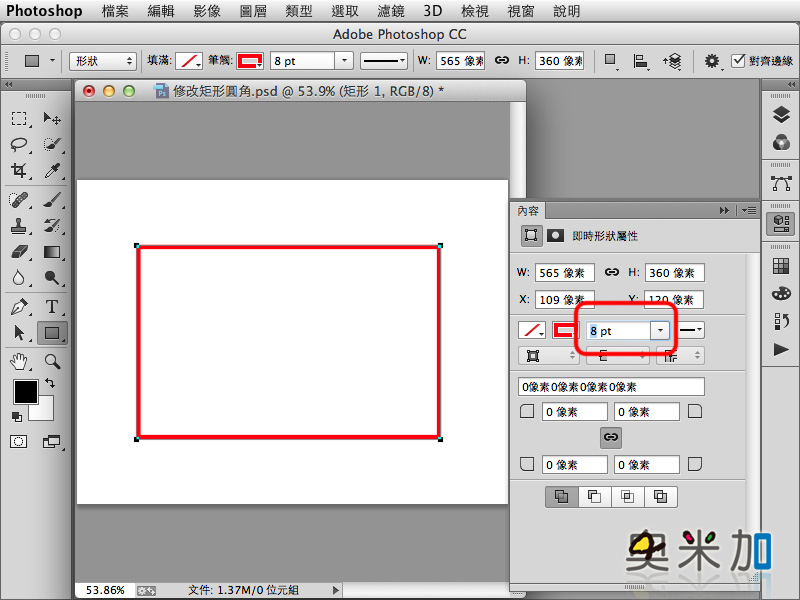Open stroke width dropdown in Properties panel
Screen dimensions: 800x600
click(660, 331)
